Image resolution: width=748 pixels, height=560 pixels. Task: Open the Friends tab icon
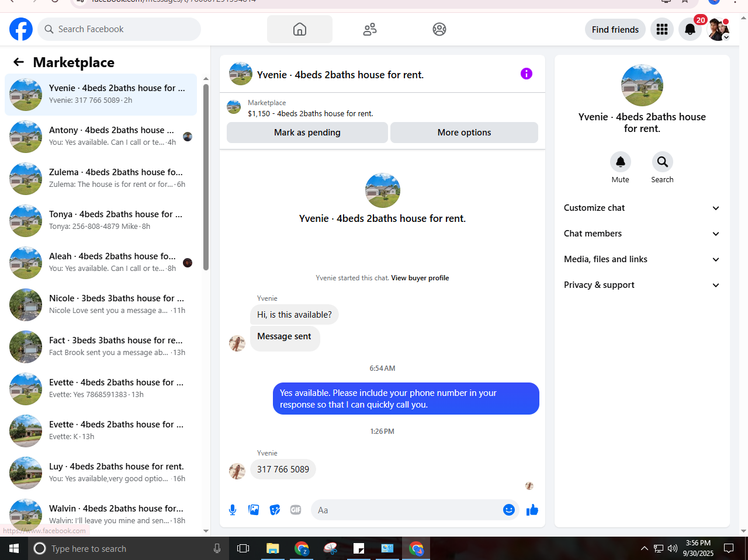(x=370, y=29)
